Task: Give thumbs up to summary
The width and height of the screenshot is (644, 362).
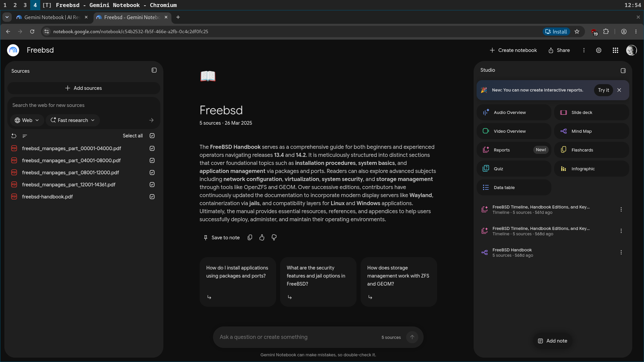Action: pyautogui.click(x=262, y=238)
